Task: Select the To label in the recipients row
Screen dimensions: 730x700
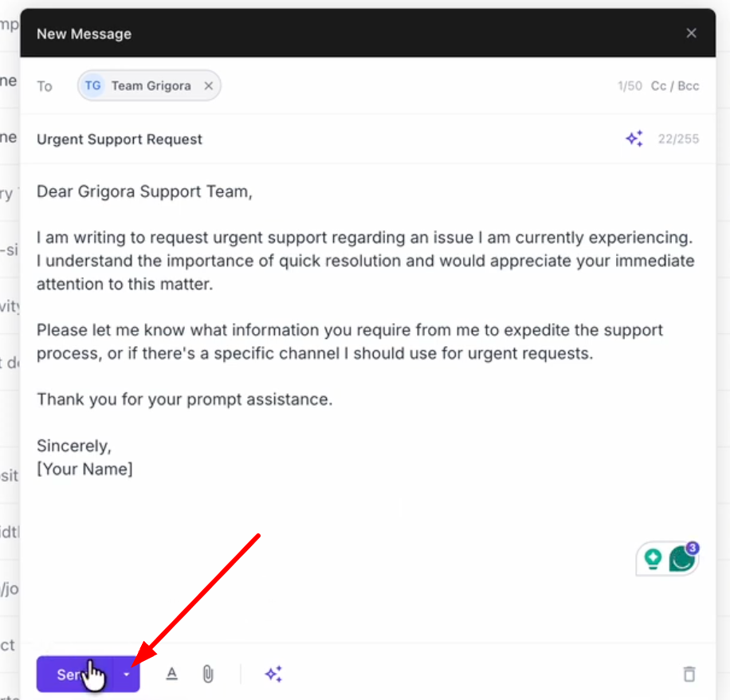Action: tap(45, 86)
